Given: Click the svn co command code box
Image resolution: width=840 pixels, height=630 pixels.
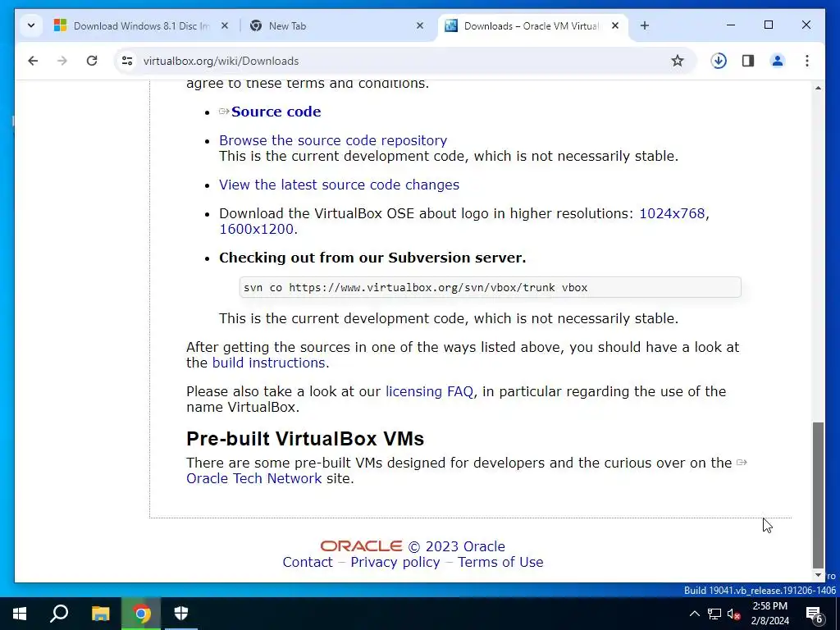Looking at the screenshot, I should (x=491, y=287).
